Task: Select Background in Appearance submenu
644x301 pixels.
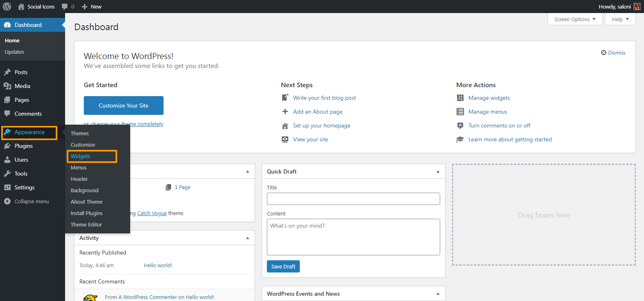Action: click(x=85, y=190)
